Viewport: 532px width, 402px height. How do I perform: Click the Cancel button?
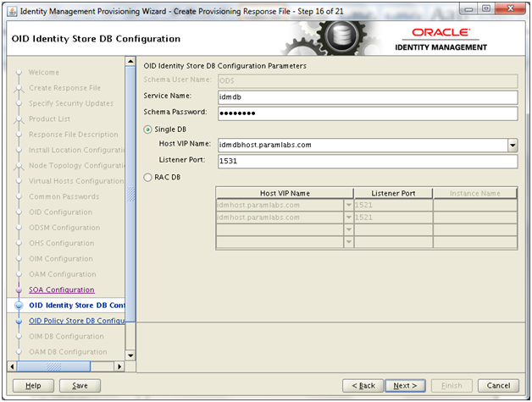pos(498,386)
